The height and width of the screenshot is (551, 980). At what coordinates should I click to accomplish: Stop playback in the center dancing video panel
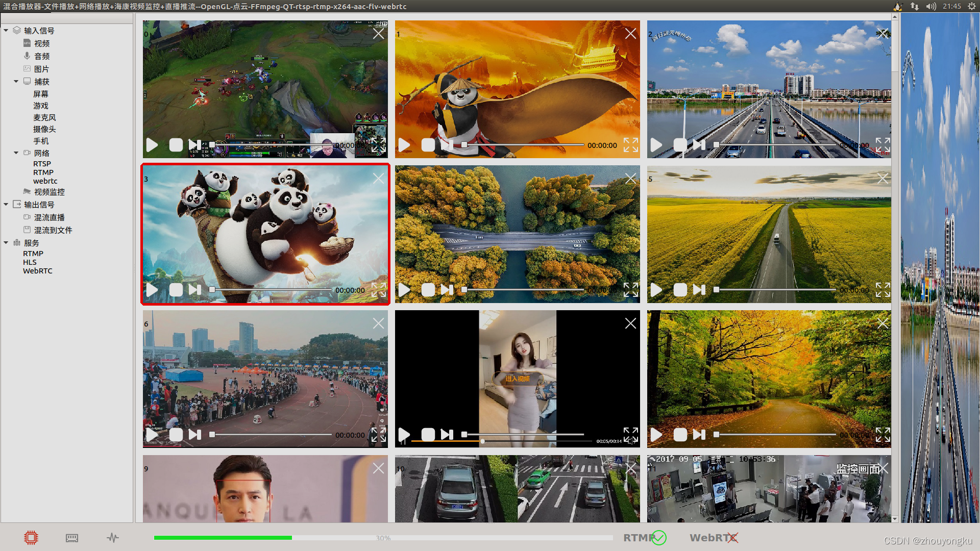point(428,435)
